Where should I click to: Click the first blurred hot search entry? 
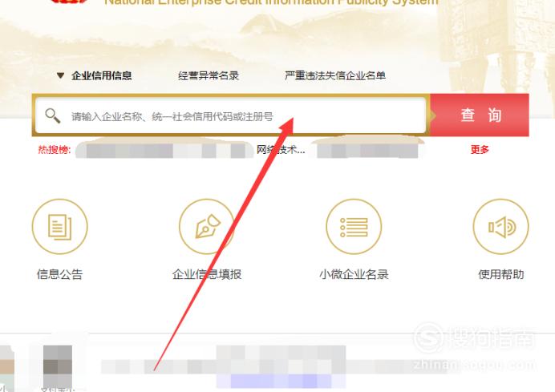164,150
